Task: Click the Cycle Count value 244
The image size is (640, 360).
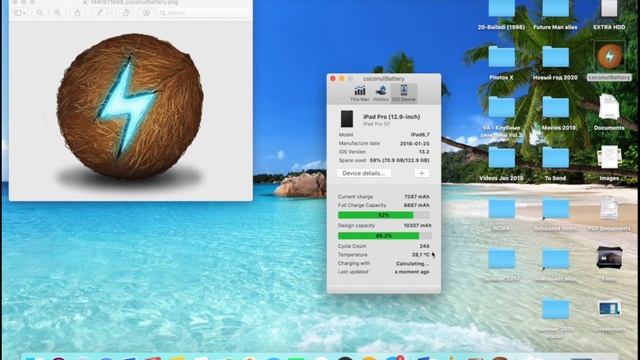Action: [x=424, y=246]
